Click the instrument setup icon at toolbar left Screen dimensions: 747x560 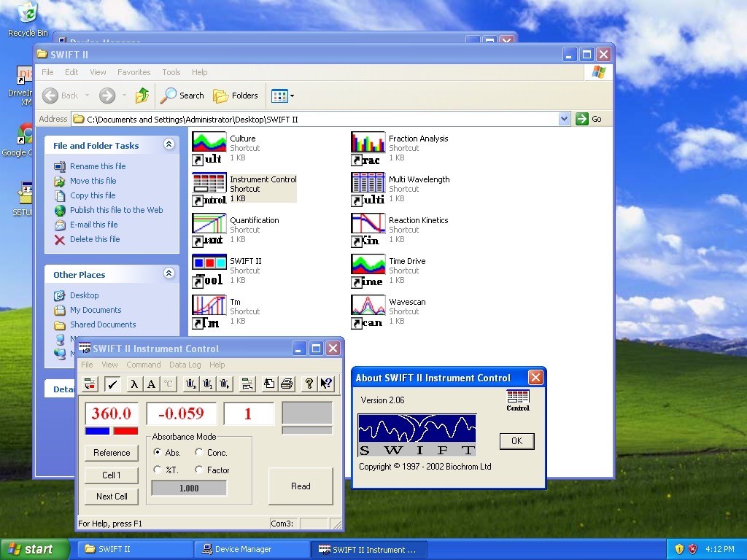89,384
